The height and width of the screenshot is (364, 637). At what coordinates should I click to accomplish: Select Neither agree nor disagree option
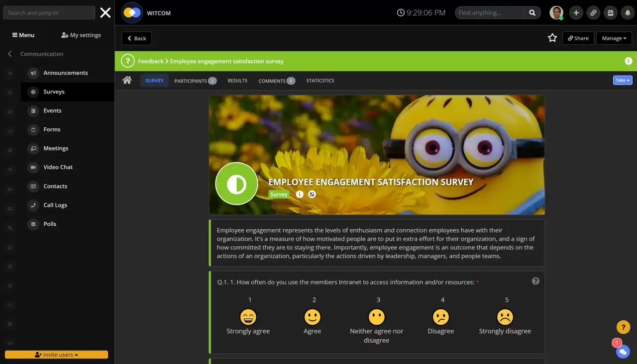[376, 317]
